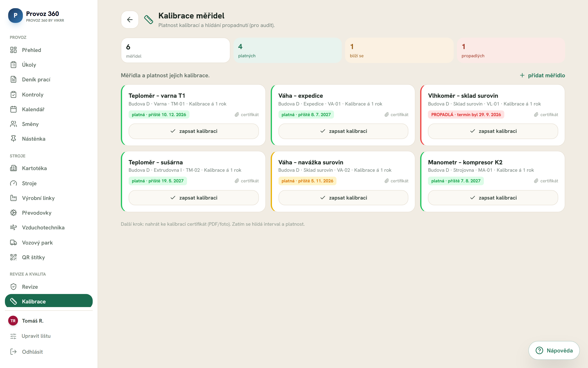
Task: Open certifikát for Vlhkoměr – sklad surovin
Action: point(546,115)
